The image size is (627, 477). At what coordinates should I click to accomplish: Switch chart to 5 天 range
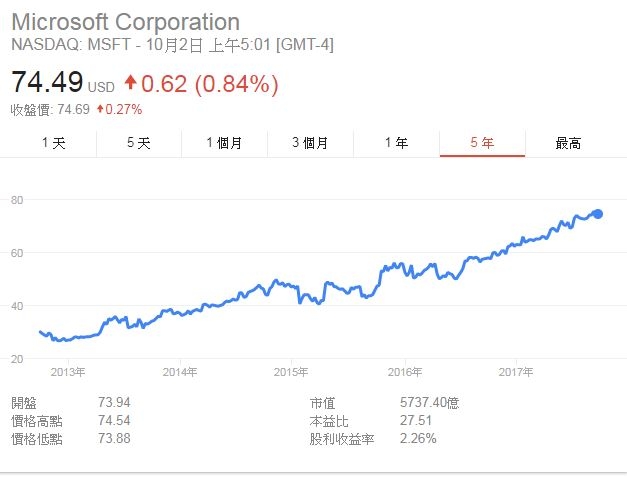tap(139, 143)
